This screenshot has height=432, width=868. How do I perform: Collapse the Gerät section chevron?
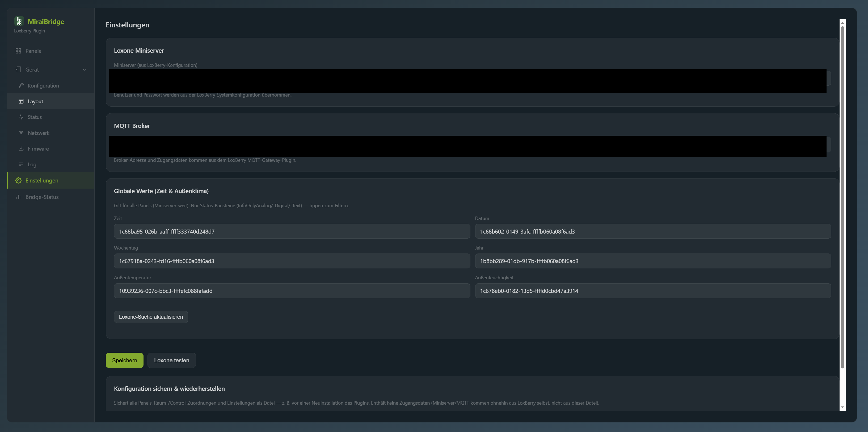pos(84,69)
